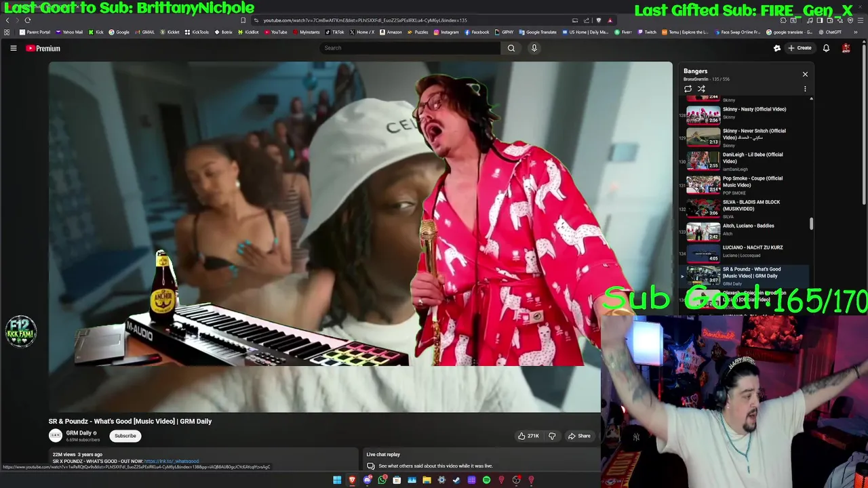The image size is (868, 488).
Task: Click the Bangers playlist title
Action: 695,71
